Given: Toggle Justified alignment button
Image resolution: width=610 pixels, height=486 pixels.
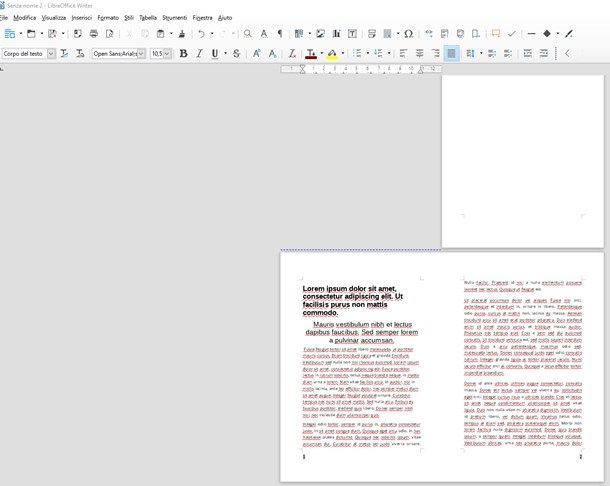Looking at the screenshot, I should pos(452,53).
